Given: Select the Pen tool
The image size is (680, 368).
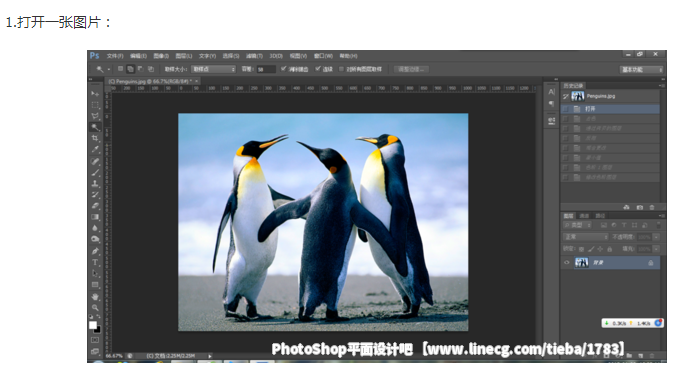Looking at the screenshot, I should click(95, 251).
